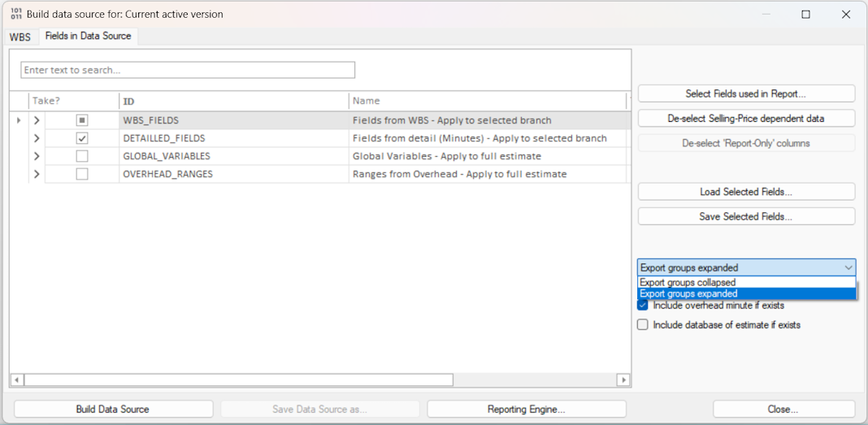Check the GLOBAL_VARIABLES Take checkbox
This screenshot has height=425, width=868.
[x=82, y=156]
